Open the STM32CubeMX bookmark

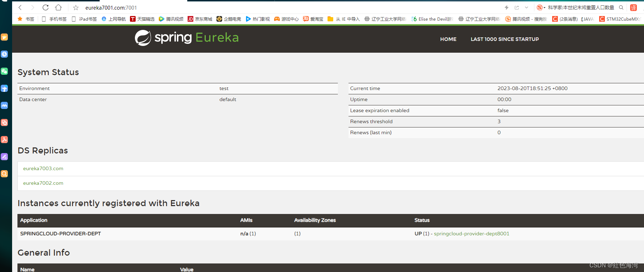click(620, 19)
